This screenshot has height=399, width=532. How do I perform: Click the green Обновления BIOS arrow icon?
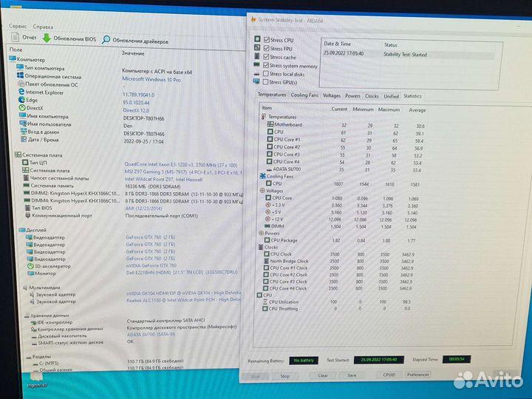click(x=47, y=38)
